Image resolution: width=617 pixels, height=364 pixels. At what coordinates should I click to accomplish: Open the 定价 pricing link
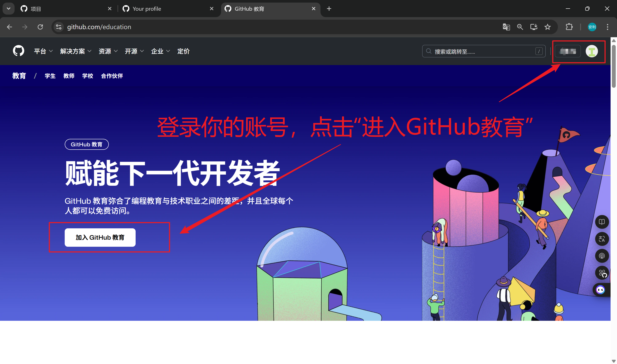(x=183, y=51)
